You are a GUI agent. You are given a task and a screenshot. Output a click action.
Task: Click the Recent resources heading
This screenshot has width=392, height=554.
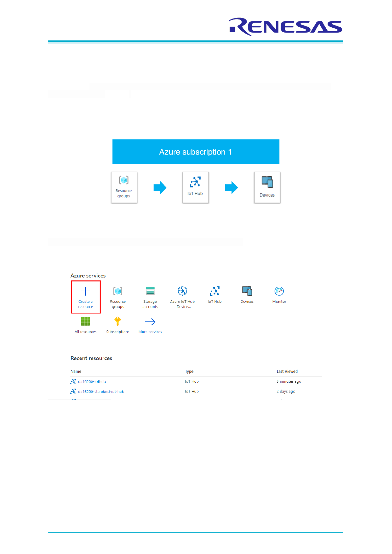tap(91, 358)
